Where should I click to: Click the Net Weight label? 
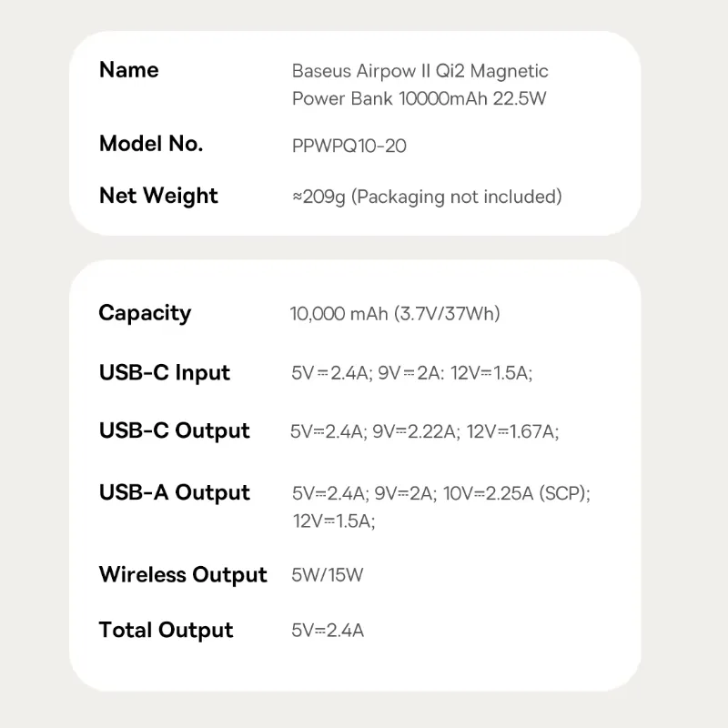click(x=158, y=196)
